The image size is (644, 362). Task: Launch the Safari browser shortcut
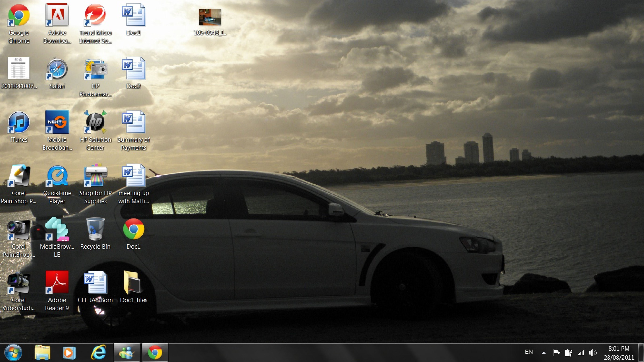point(57,73)
